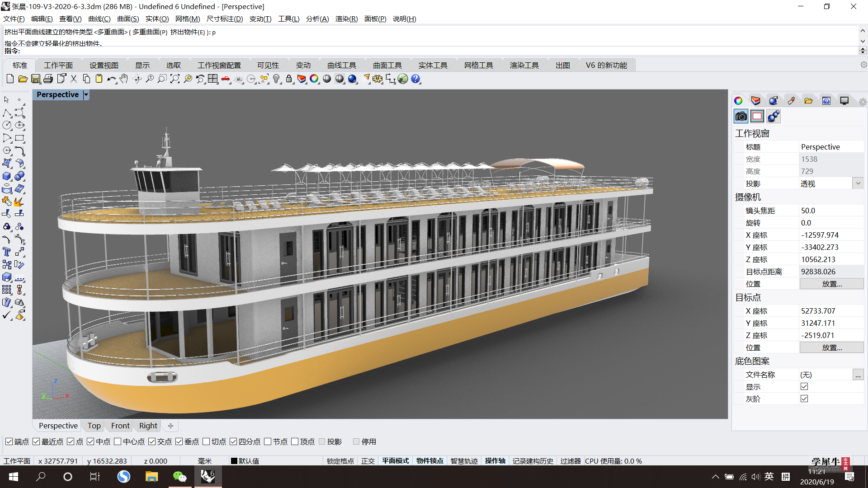
Task: Click the blue question mark Help icon
Action: click(x=415, y=79)
